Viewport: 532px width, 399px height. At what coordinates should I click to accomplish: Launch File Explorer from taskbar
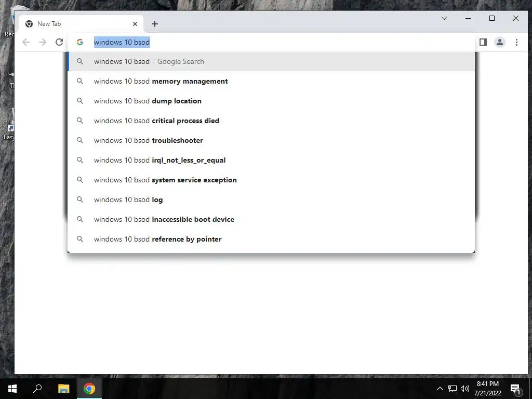[63, 389]
